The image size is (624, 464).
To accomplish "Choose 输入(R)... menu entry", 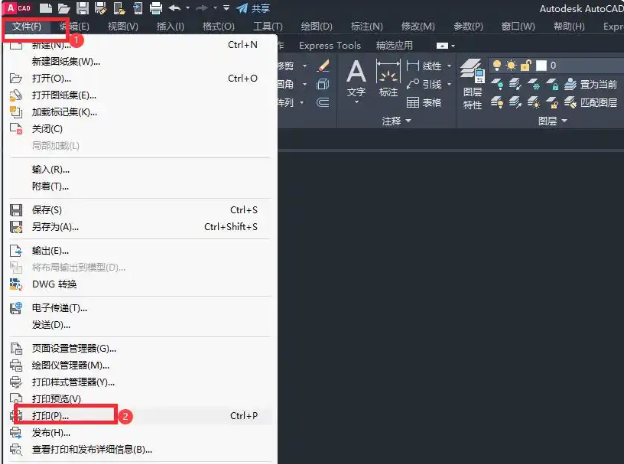I will (139, 170).
